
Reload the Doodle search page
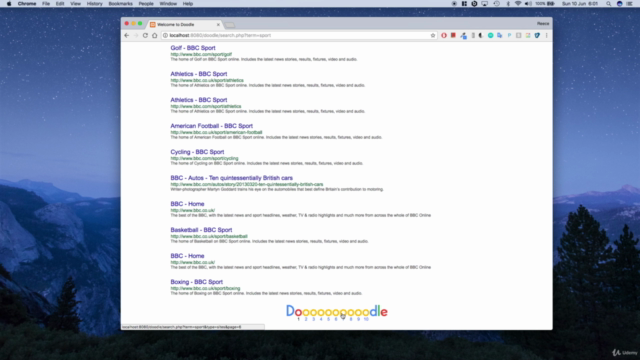145,36
